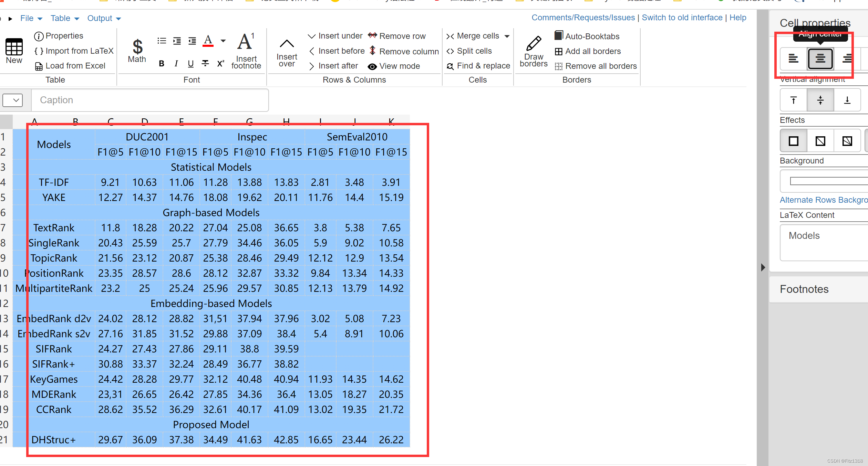
Task: Click the Math dollar sign icon
Action: 137,46
